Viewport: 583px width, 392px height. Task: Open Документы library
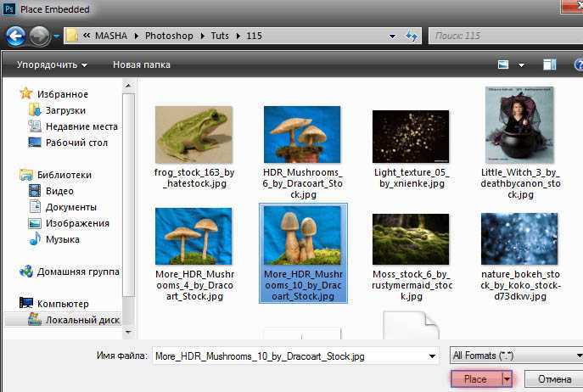click(71, 207)
